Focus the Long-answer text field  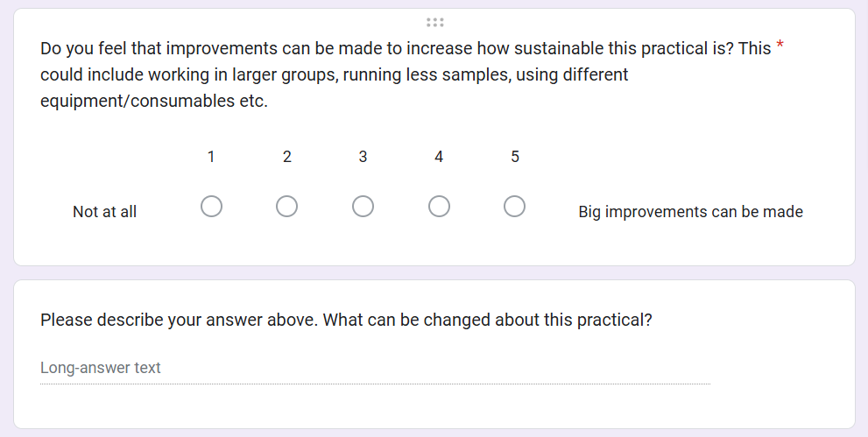click(375, 368)
